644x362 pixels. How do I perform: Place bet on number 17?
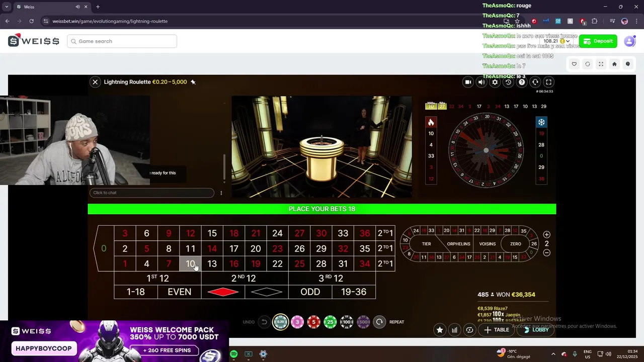[234, 248]
